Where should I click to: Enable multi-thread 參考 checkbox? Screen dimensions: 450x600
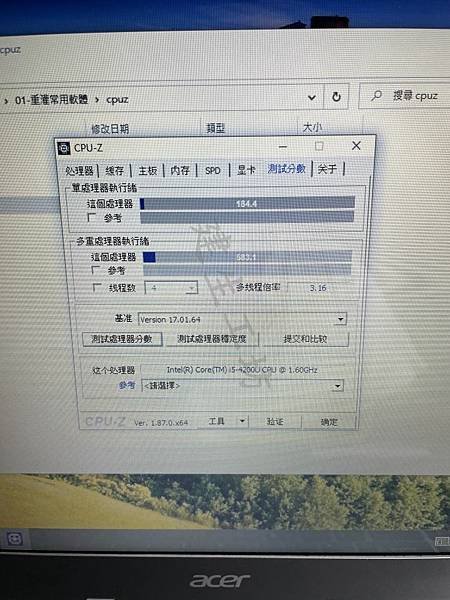(x=96, y=270)
